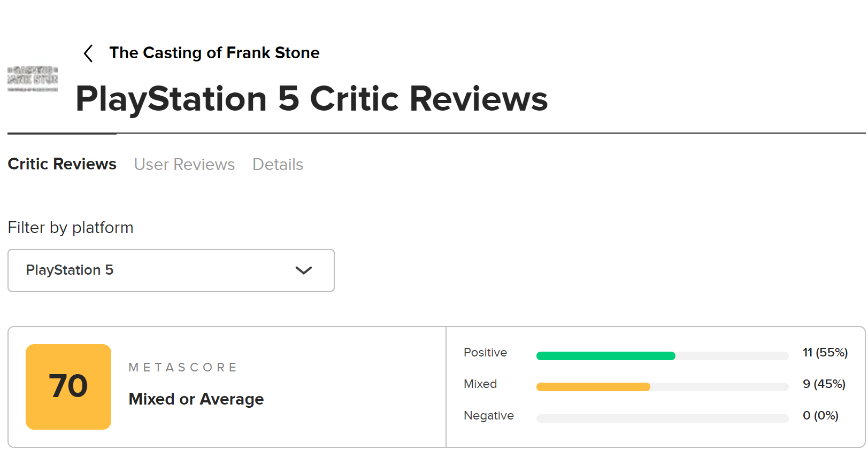Open The Casting of Frank Stone link
Image resolution: width=868 pixels, height=458 pixels.
pyautogui.click(x=214, y=53)
